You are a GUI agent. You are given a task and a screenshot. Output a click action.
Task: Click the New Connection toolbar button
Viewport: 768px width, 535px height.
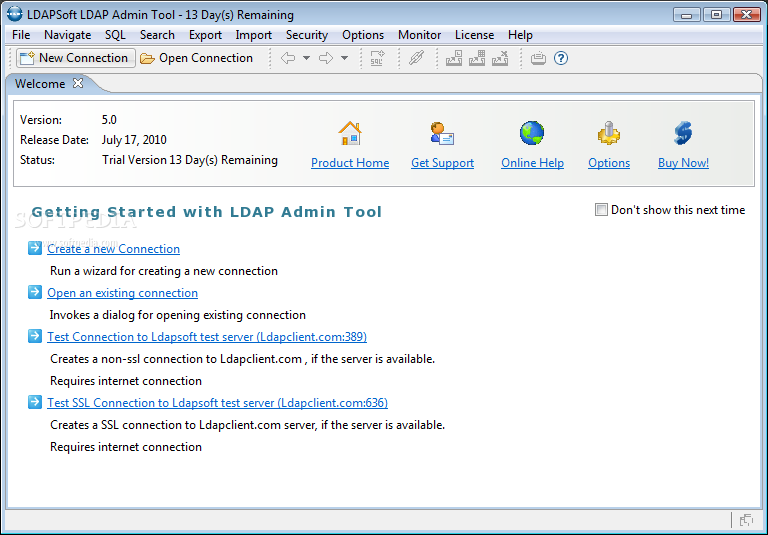pos(76,58)
